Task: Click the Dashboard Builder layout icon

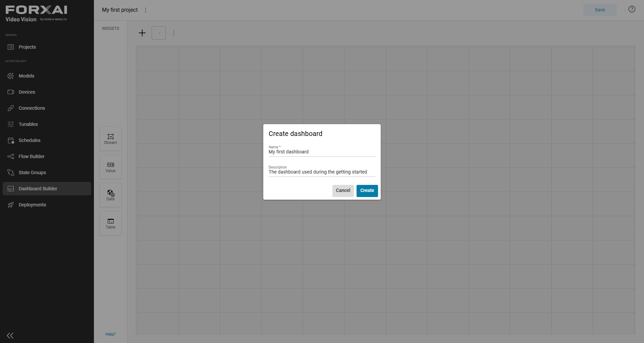Action: pos(11,189)
